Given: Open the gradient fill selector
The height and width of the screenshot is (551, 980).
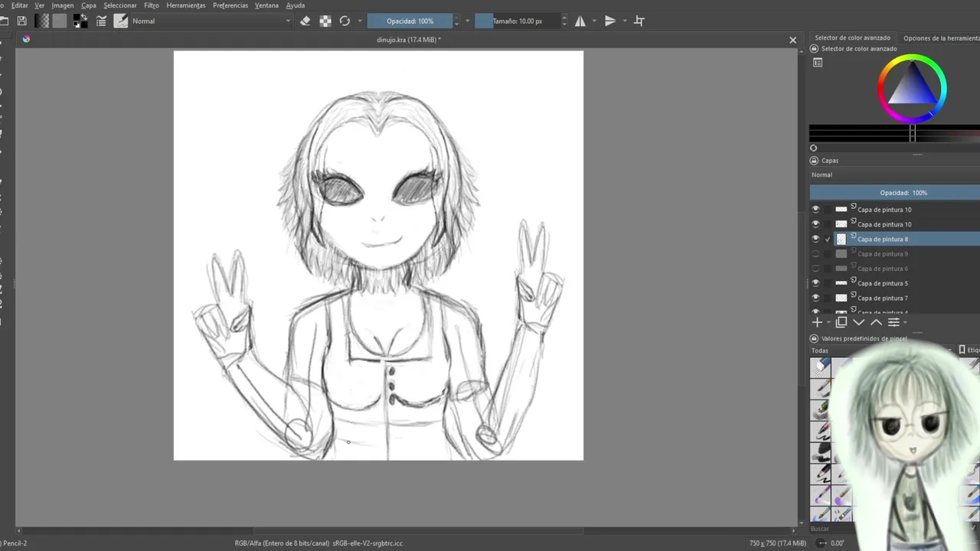Looking at the screenshot, I should click(42, 21).
